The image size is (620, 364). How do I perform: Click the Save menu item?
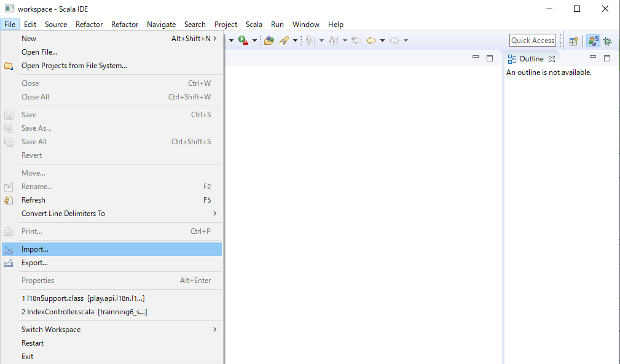pos(111,115)
